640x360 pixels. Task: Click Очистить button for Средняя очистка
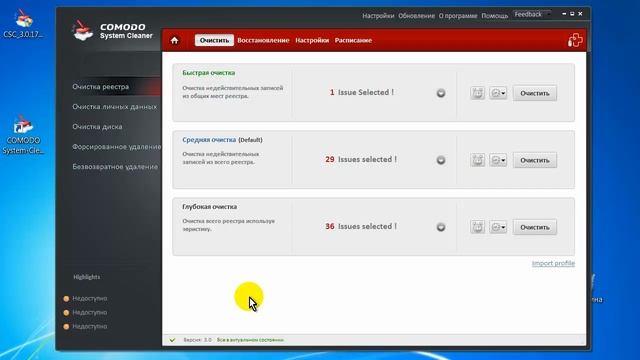[x=535, y=160]
